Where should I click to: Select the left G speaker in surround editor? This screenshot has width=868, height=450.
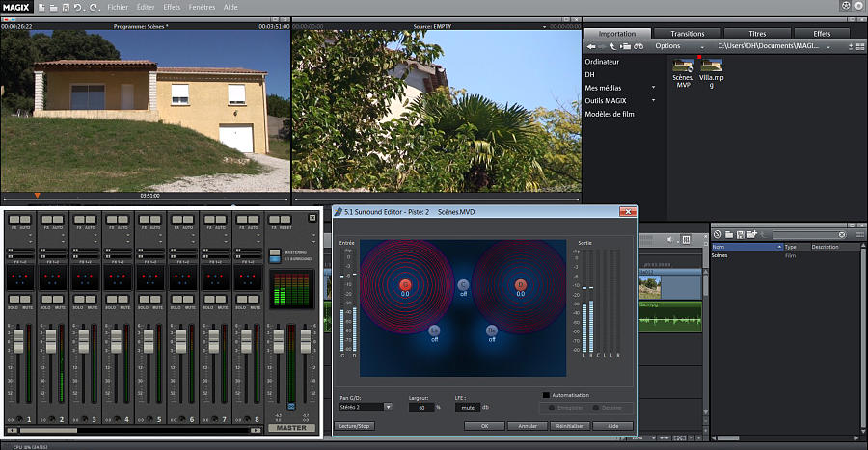pos(406,284)
